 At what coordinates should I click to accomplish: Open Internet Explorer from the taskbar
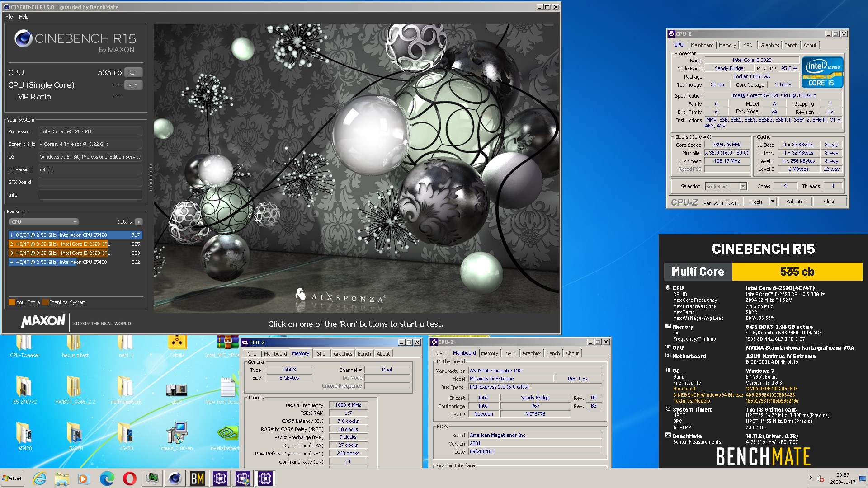[x=39, y=479]
